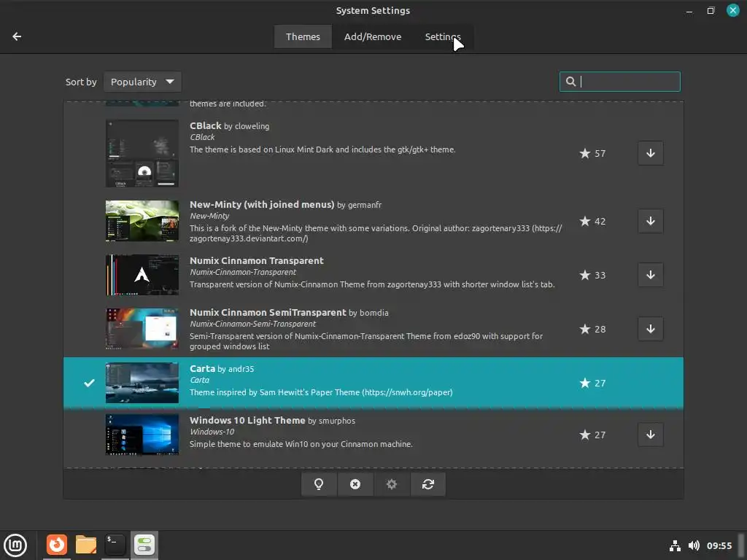Screen dimensions: 747x560
Task: Focus the theme search field
Action: (619, 82)
